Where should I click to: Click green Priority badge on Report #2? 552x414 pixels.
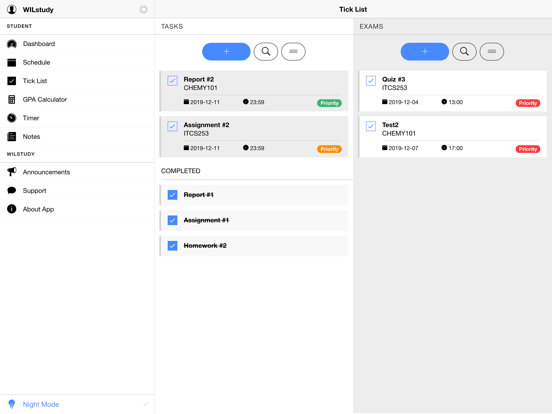[329, 103]
